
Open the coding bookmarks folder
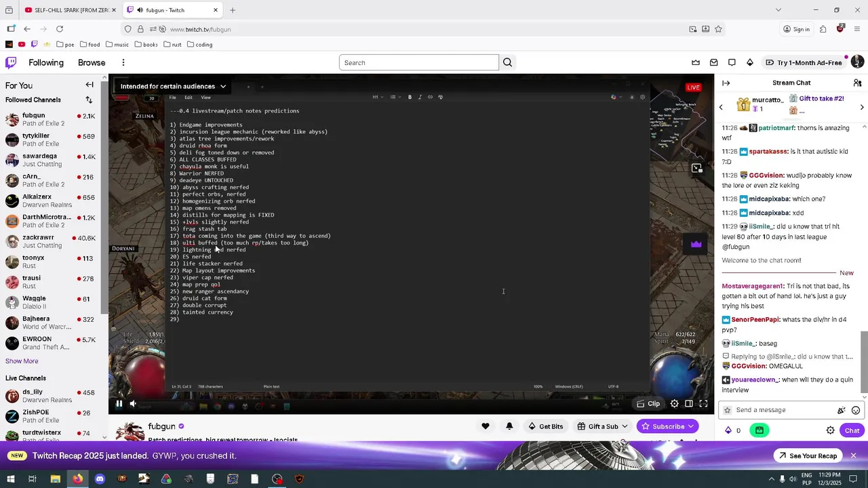(x=199, y=45)
